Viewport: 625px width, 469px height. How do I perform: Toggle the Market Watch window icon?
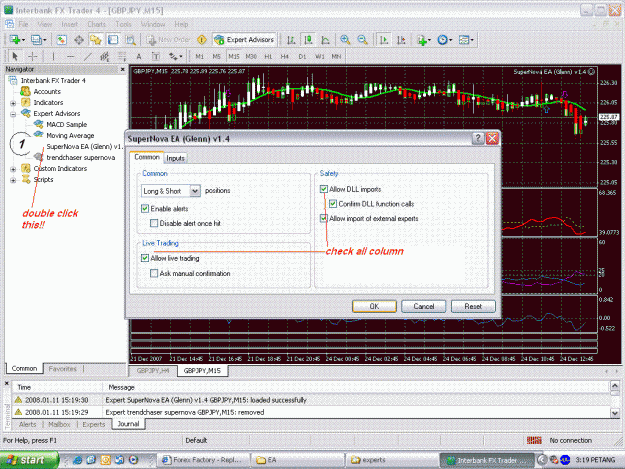pyautogui.click(x=61, y=40)
